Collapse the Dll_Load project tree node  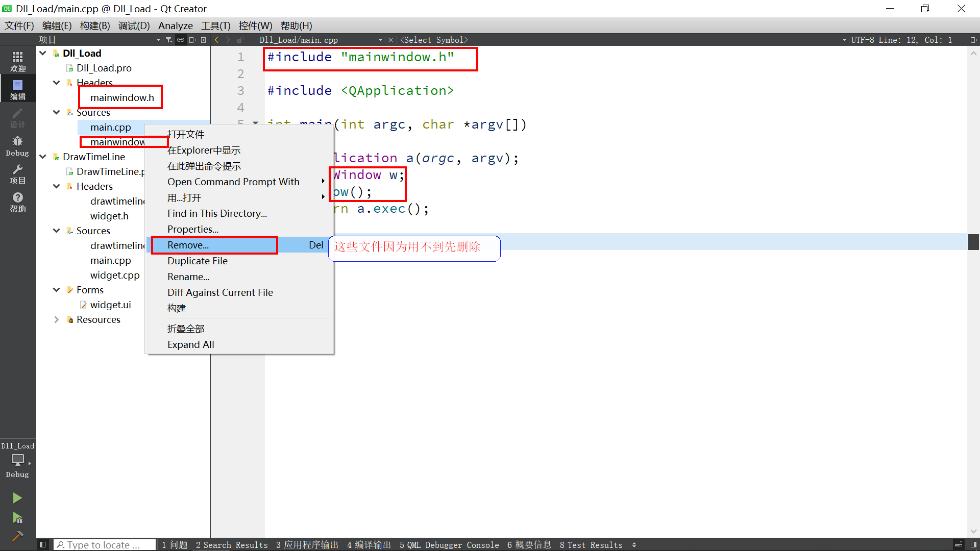point(43,53)
